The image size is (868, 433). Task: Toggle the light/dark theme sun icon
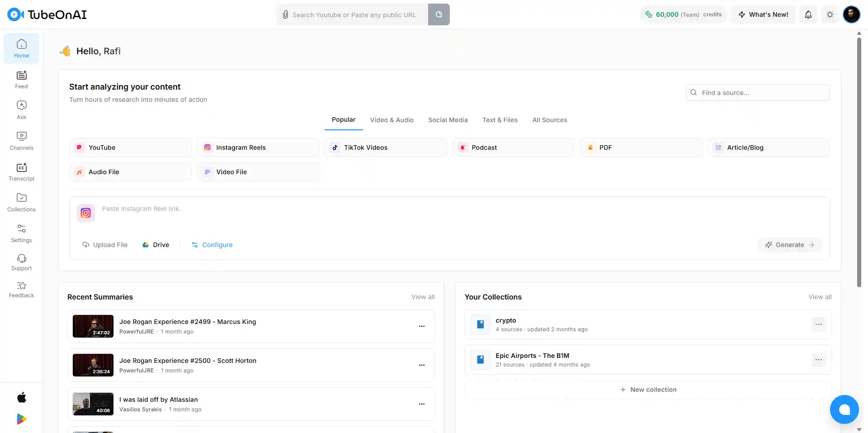(x=830, y=14)
